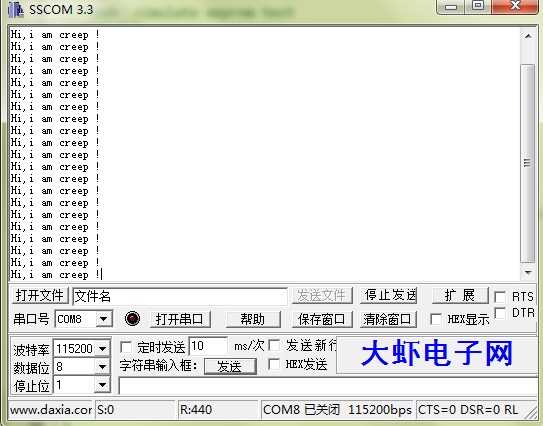Screen dimensions: 543x426
Task: Click the 打开串口 open port button
Action: tap(180, 319)
